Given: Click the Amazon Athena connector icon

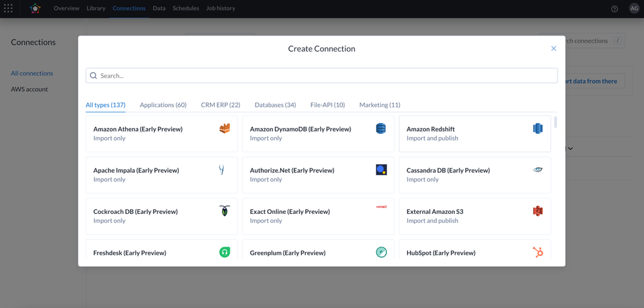Looking at the screenshot, I should tap(225, 128).
